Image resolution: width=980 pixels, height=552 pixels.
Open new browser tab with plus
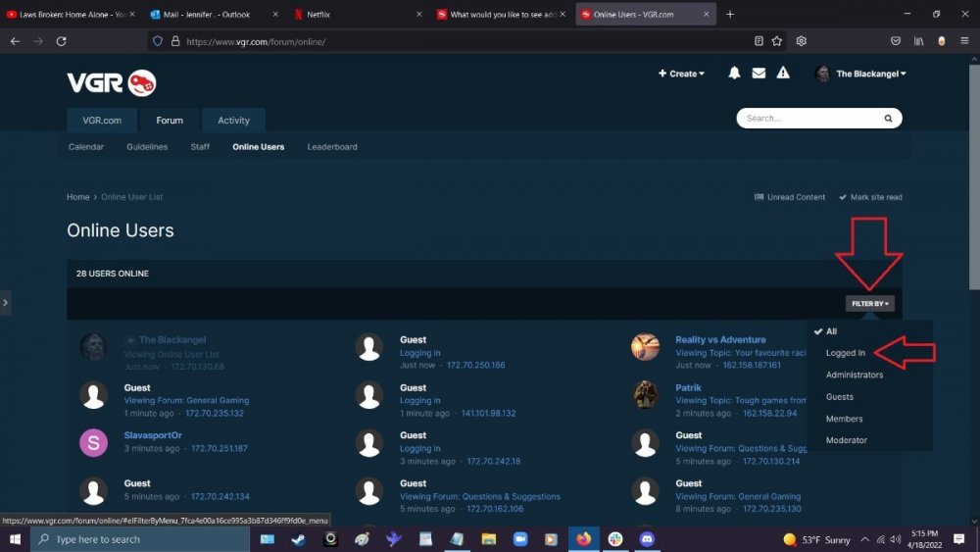tap(730, 14)
